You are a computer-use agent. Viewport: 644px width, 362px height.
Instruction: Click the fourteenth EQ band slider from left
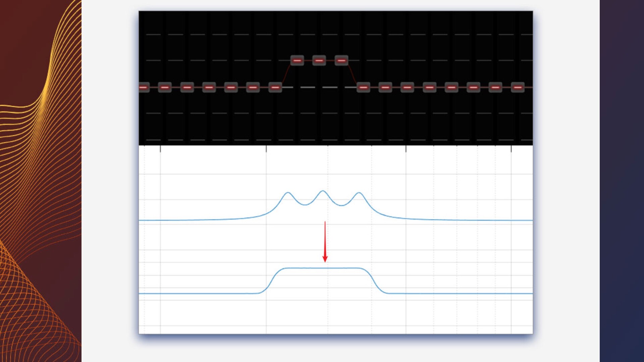(x=429, y=87)
